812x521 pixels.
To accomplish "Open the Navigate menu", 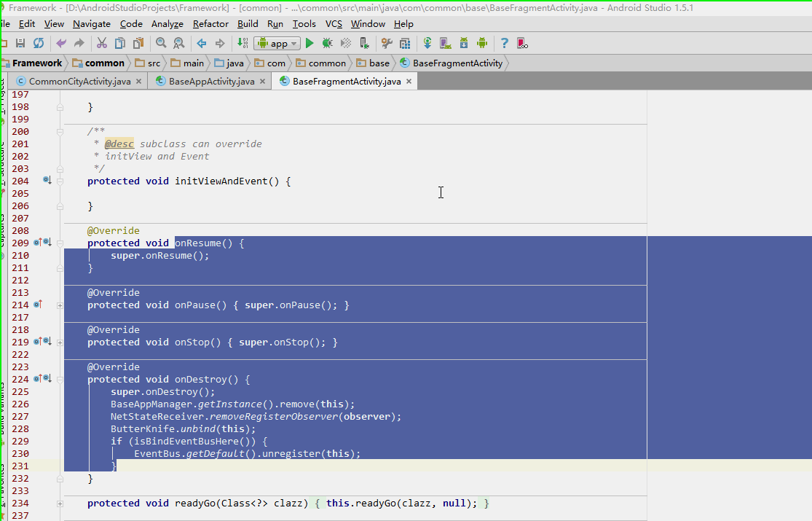I will 92,24.
